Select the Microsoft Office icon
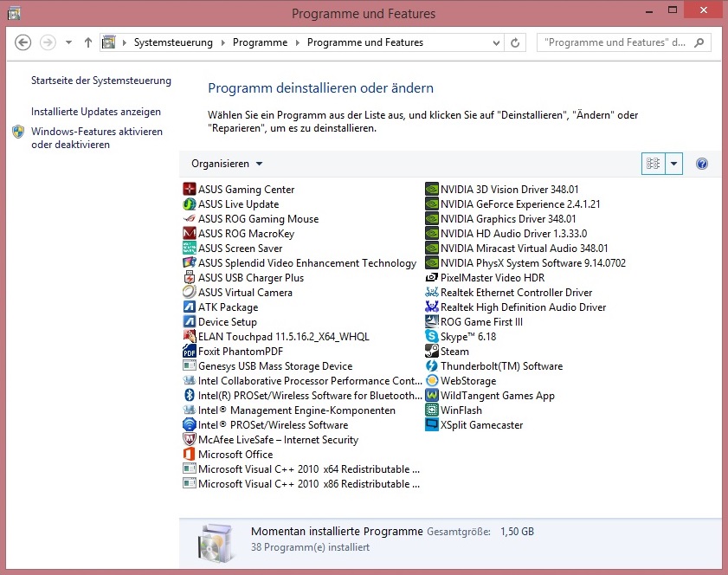The height and width of the screenshot is (575, 728). [x=189, y=455]
